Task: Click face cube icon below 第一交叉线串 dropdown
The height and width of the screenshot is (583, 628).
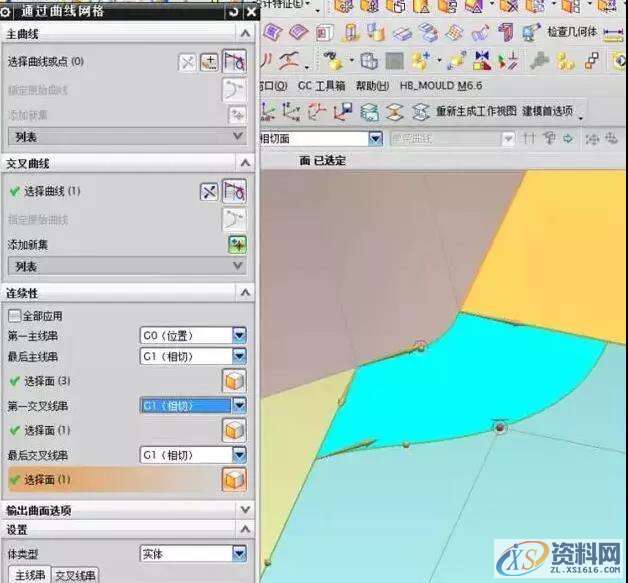Action: (234, 430)
